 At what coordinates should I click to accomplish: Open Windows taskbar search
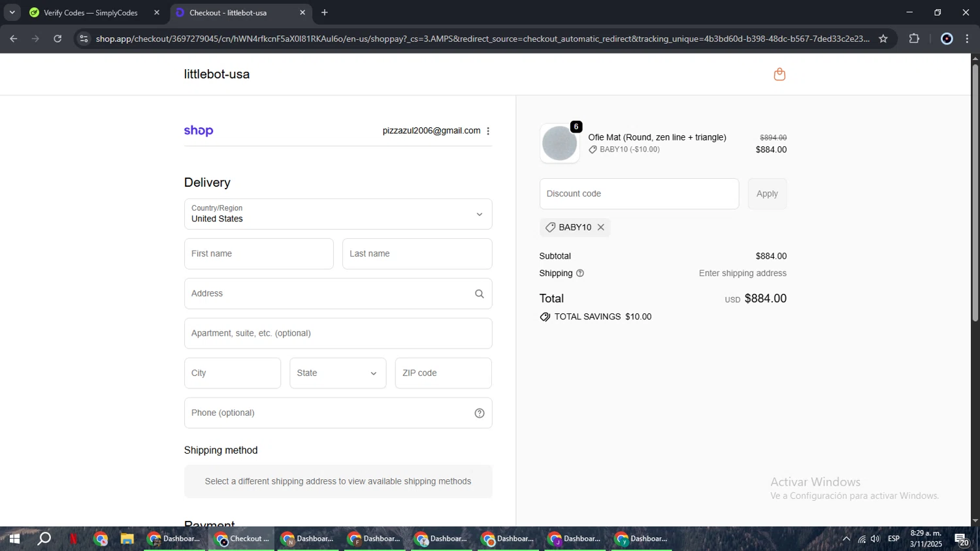tap(44, 539)
